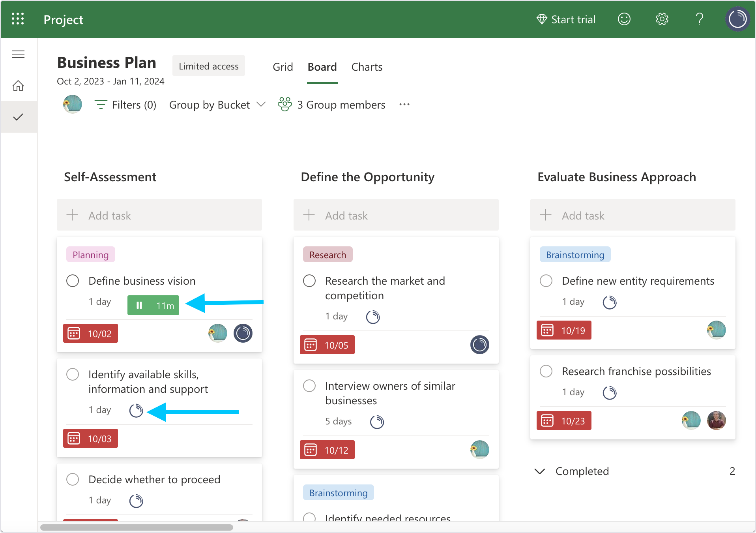Start the timer on Identify available skills

click(136, 411)
